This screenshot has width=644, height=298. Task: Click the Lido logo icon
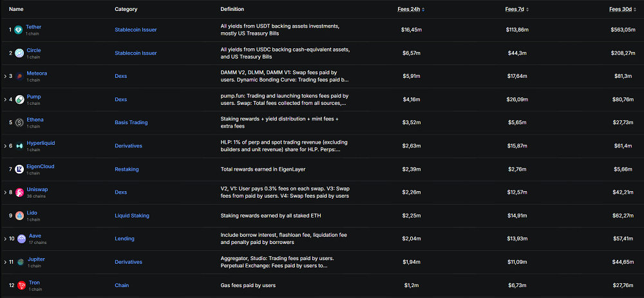pyautogui.click(x=19, y=215)
